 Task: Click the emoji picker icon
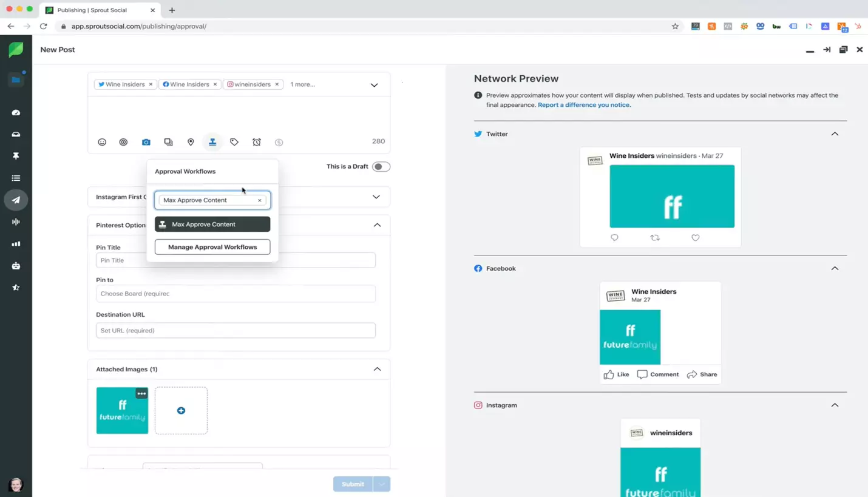102,142
